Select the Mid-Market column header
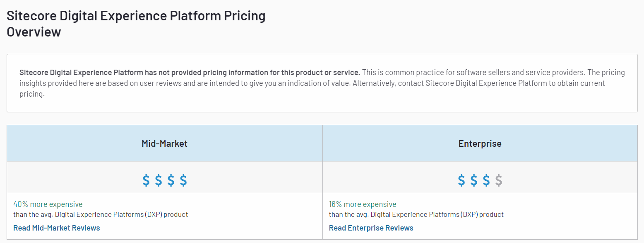 [x=165, y=143]
